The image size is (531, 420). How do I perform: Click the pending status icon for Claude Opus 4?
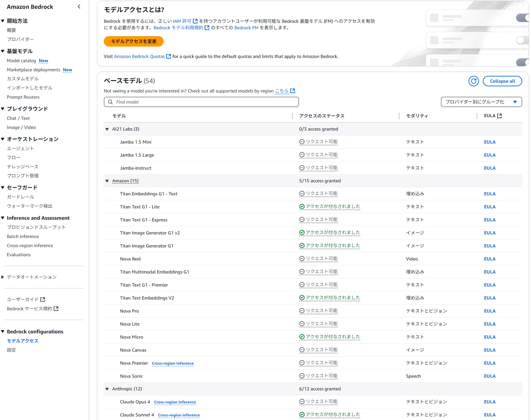pos(302,401)
